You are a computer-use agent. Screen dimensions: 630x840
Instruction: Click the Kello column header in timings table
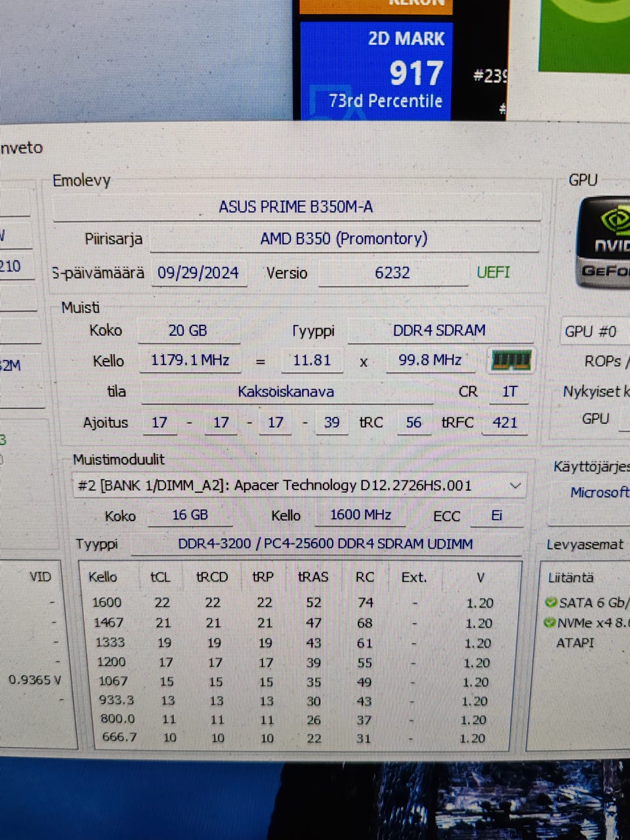coord(103,577)
